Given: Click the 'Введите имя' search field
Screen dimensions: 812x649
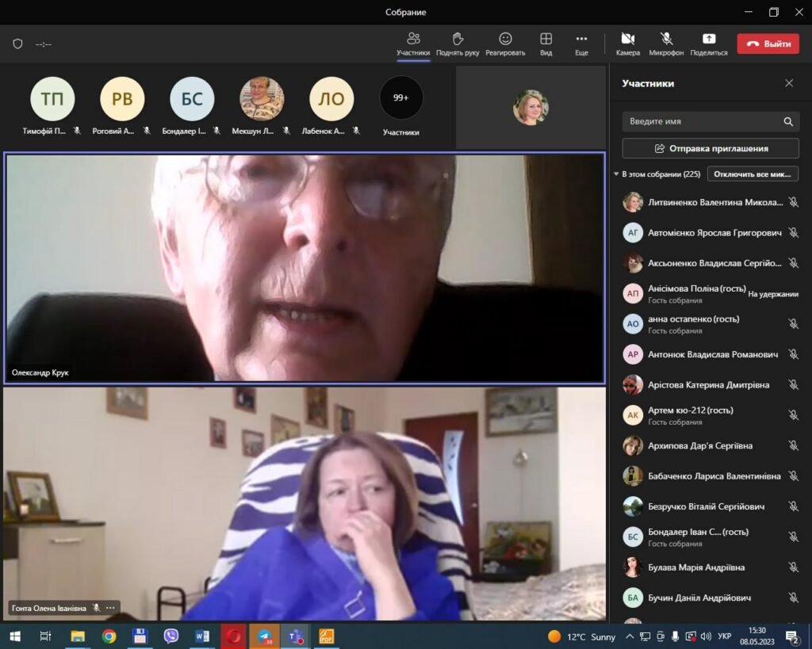Looking at the screenshot, I should [x=702, y=122].
